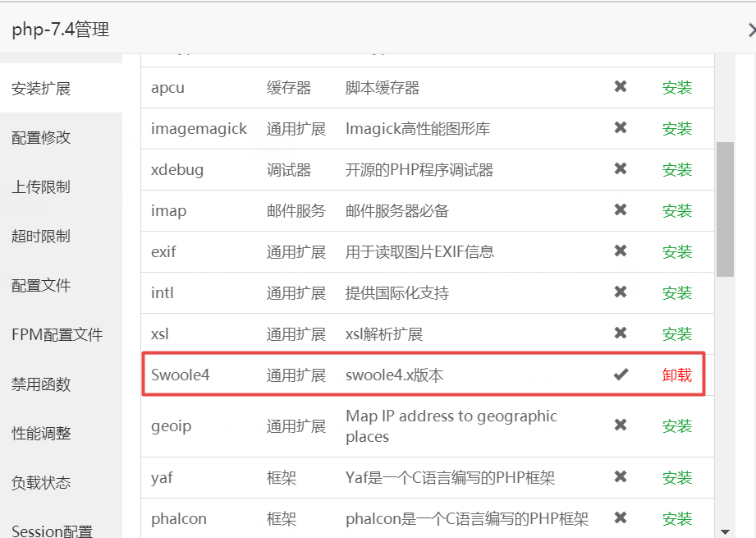Select the 禁用函数 sidebar entry
The width and height of the screenshot is (756, 538).
[x=39, y=384]
